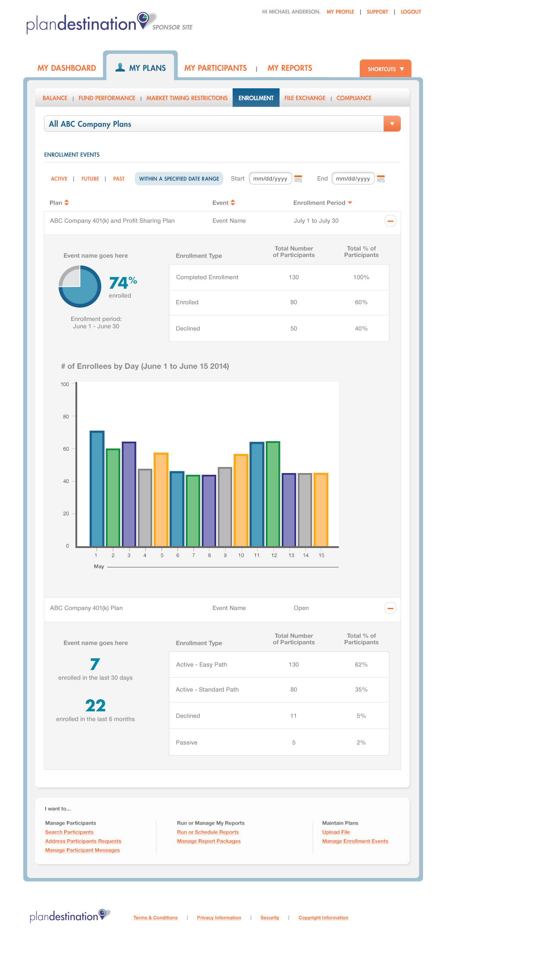Open Market Timing Restrictions sub-tab
The height and width of the screenshot is (959, 560).
coord(187,98)
